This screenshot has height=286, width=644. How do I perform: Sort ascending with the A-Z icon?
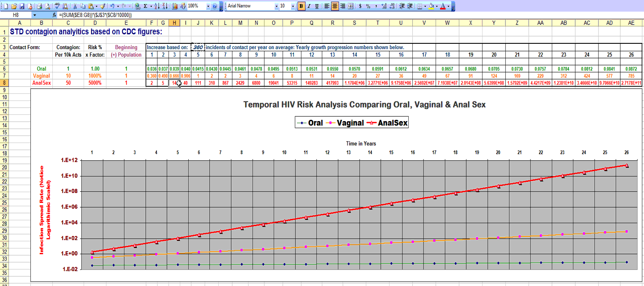point(157,6)
